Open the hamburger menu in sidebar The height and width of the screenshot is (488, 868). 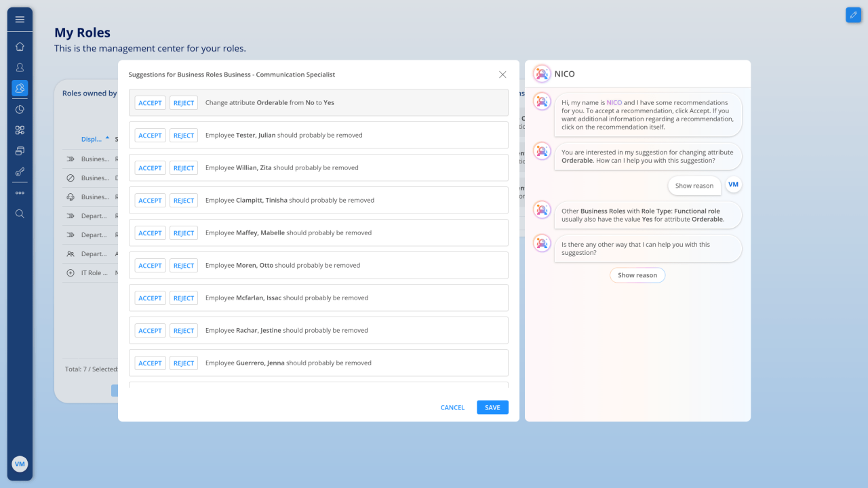tap(20, 20)
